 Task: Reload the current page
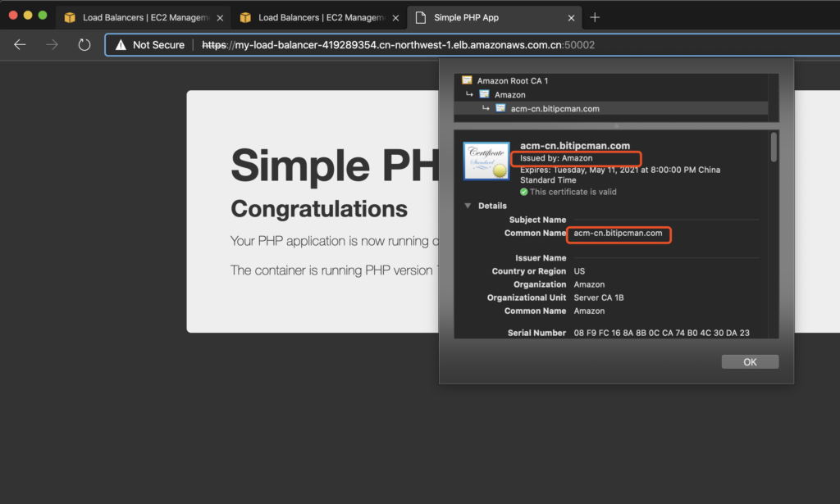pos(84,45)
